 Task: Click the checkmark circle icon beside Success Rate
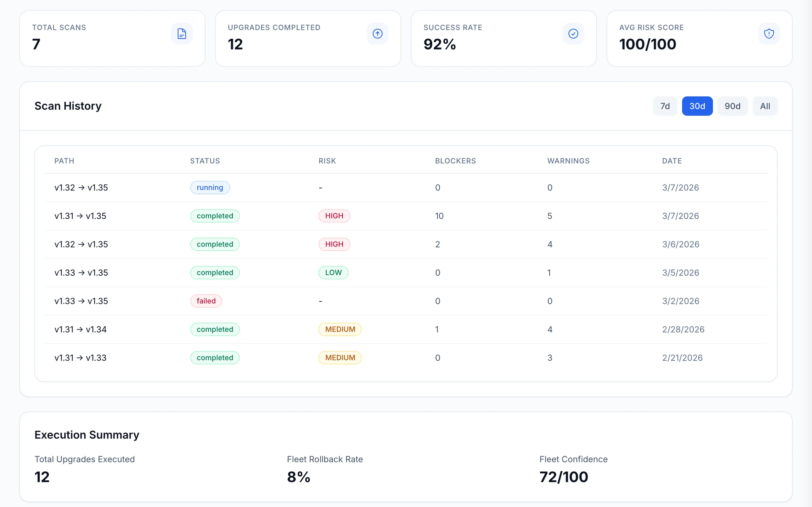click(573, 34)
